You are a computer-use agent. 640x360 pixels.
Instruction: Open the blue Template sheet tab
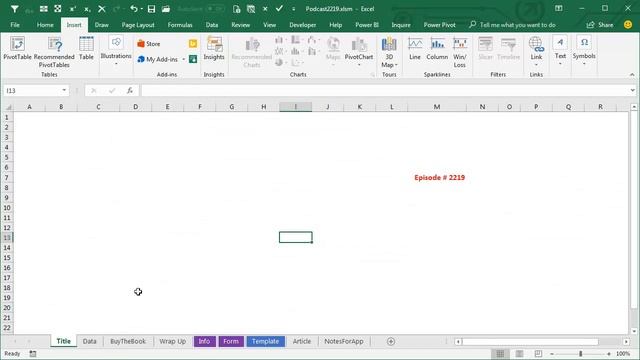[x=265, y=341]
